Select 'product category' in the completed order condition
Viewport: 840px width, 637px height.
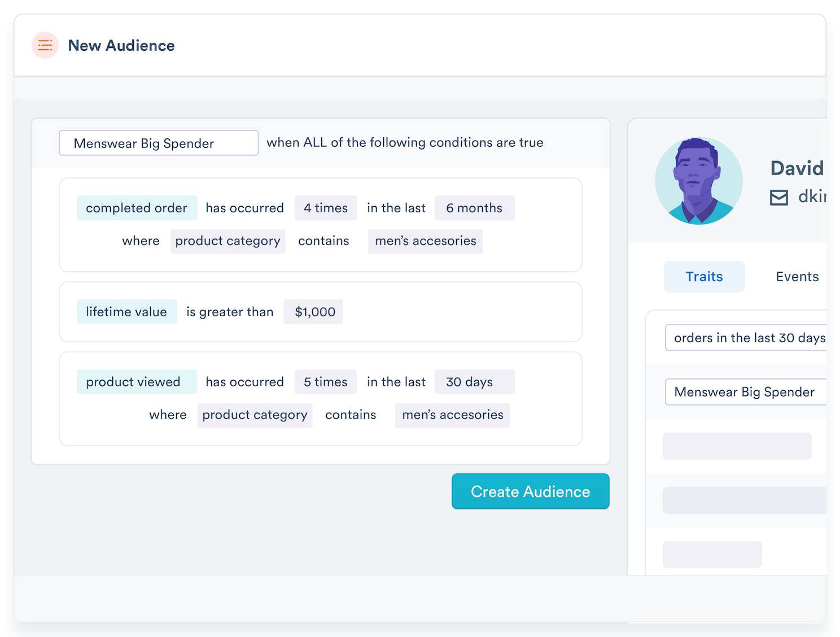tap(228, 241)
